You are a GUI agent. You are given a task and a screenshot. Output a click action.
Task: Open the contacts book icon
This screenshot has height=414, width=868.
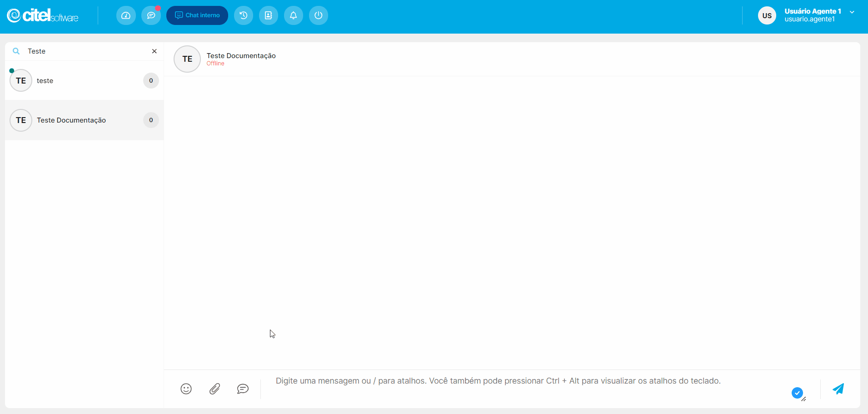pos(269,15)
